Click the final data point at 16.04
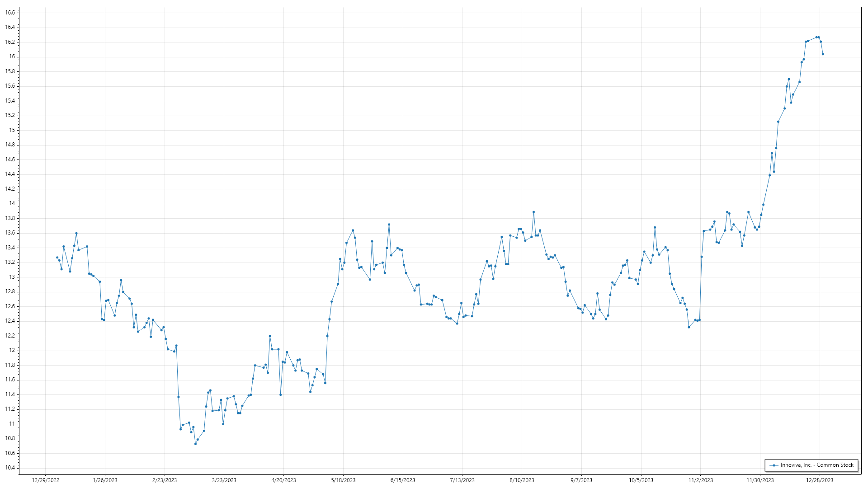This screenshot has height=488, width=868. pos(823,54)
